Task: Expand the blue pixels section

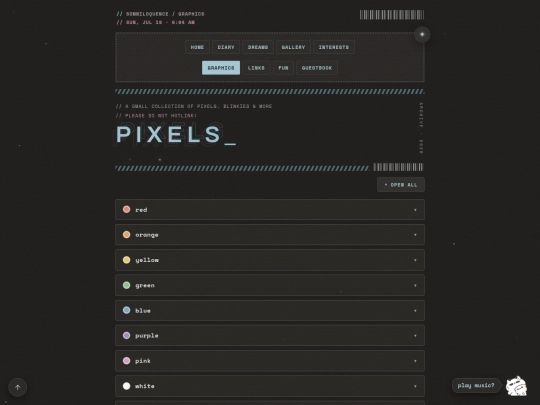Action: point(270,311)
